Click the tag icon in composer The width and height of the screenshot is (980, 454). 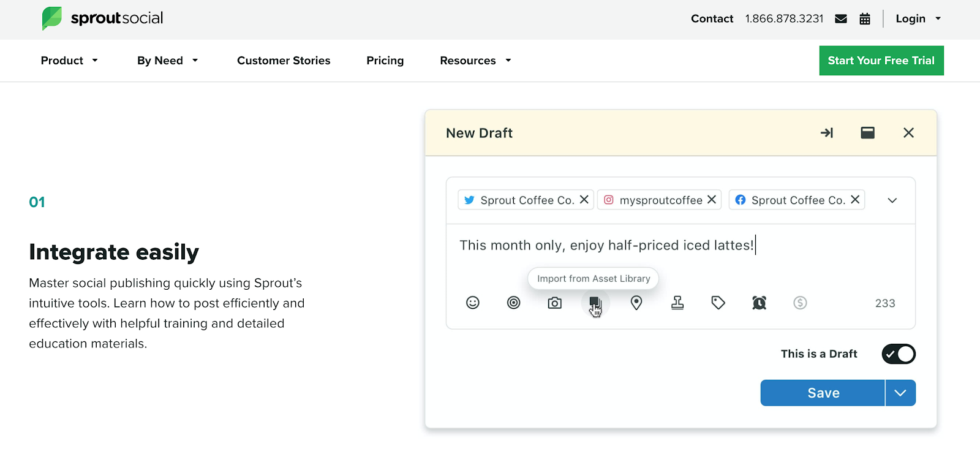(x=718, y=303)
